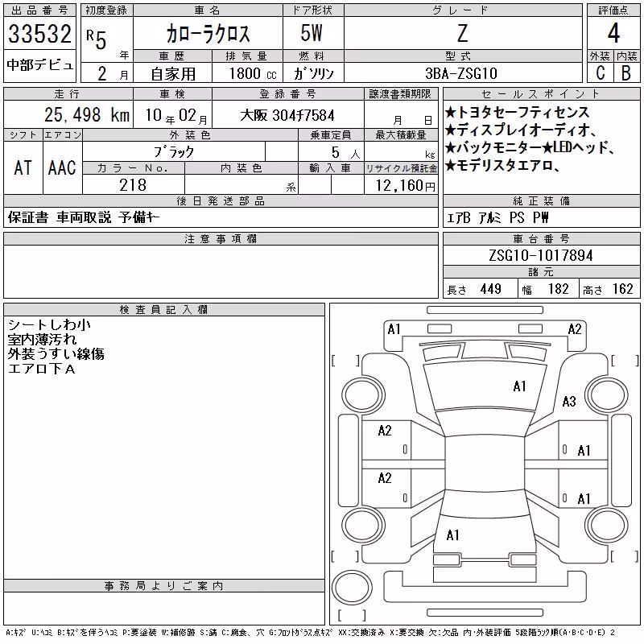Click the door shape value 5W
The width and height of the screenshot is (644, 644).
pyautogui.click(x=312, y=33)
